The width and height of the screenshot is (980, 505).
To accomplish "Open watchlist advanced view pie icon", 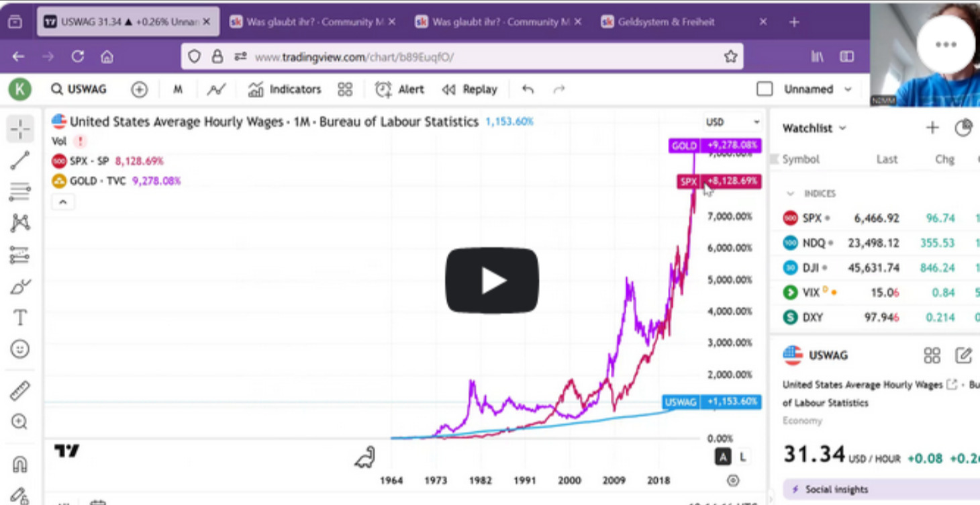I will click(x=963, y=128).
